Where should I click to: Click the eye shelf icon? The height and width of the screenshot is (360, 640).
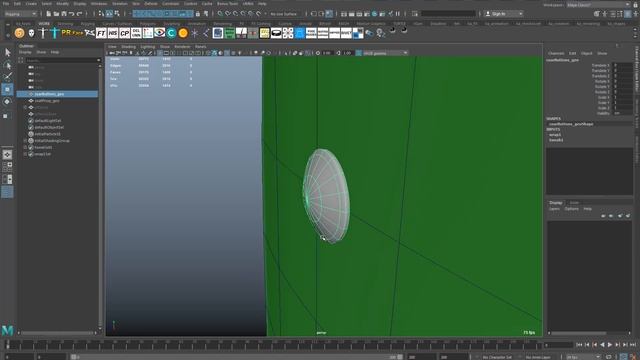[x=160, y=33]
